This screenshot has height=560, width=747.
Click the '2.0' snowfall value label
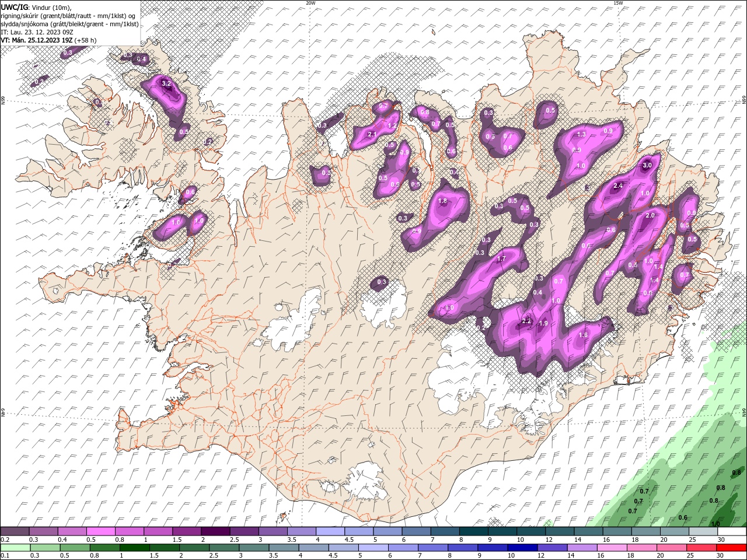651,215
